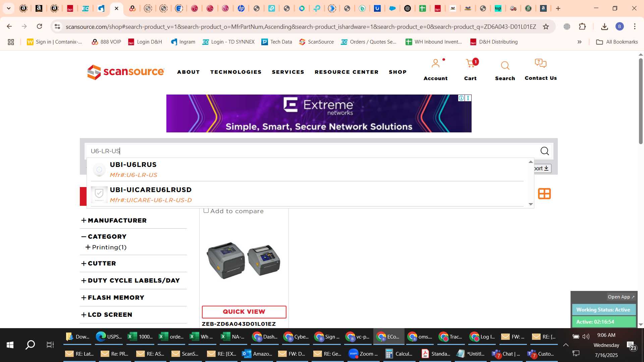Open the ZEB-ZD6A043D01L01EZ product link
The image size is (644, 362).
[x=239, y=324]
